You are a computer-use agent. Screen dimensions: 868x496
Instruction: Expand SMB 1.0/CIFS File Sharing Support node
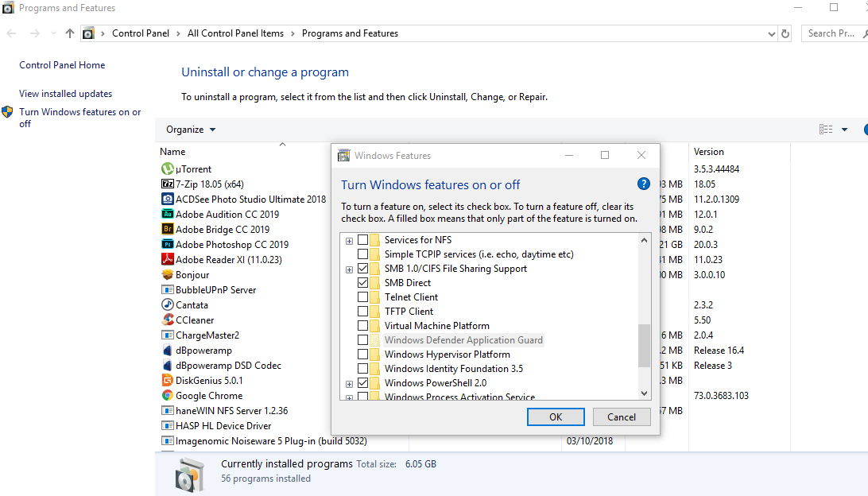[x=349, y=269]
